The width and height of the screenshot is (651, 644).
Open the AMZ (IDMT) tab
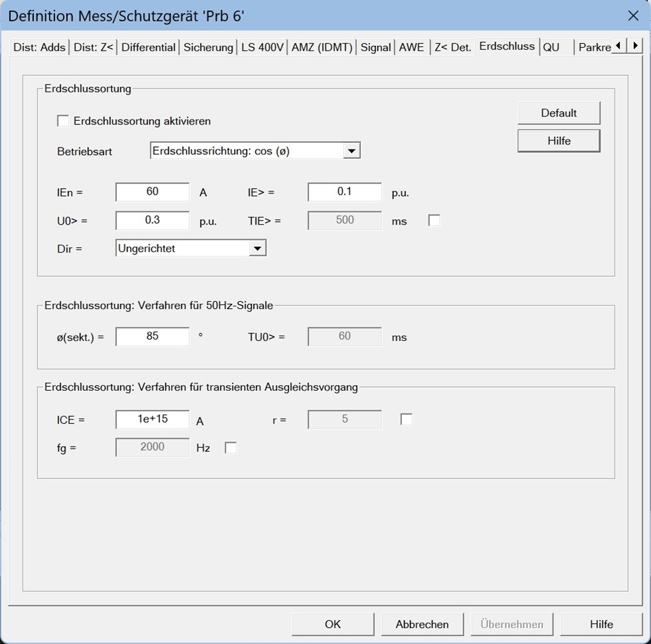(322, 47)
